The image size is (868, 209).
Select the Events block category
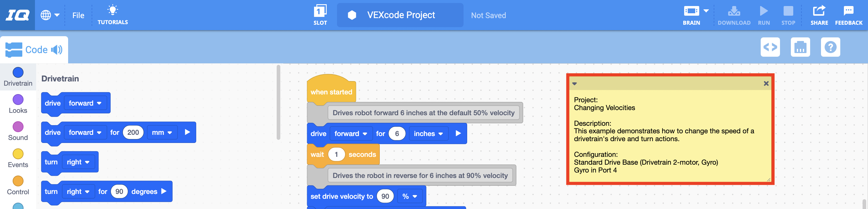[x=18, y=157]
